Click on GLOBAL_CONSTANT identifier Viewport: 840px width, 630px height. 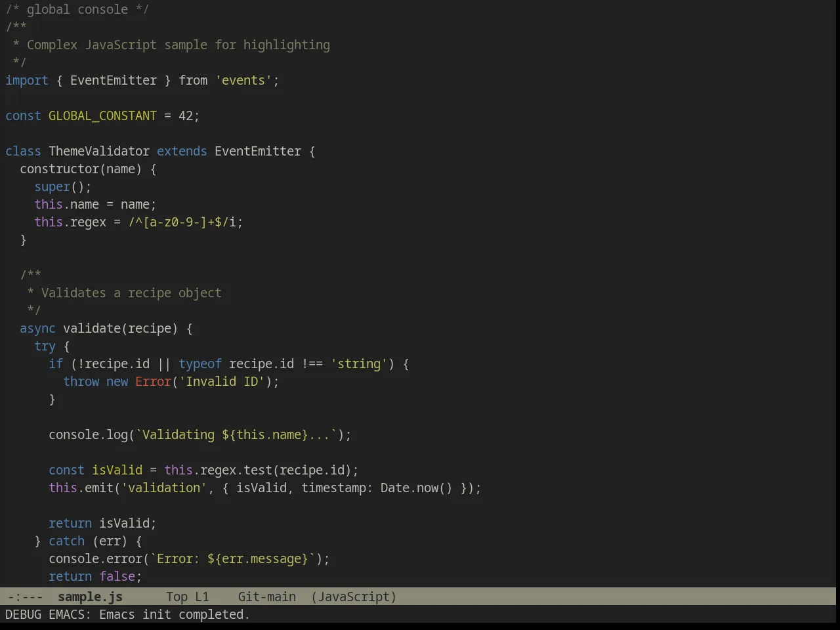point(102,115)
